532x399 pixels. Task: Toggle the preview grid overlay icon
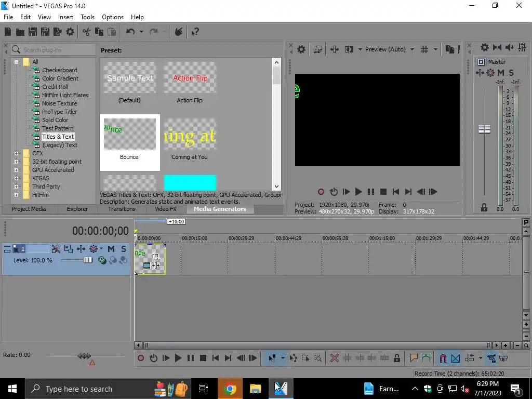424,49
